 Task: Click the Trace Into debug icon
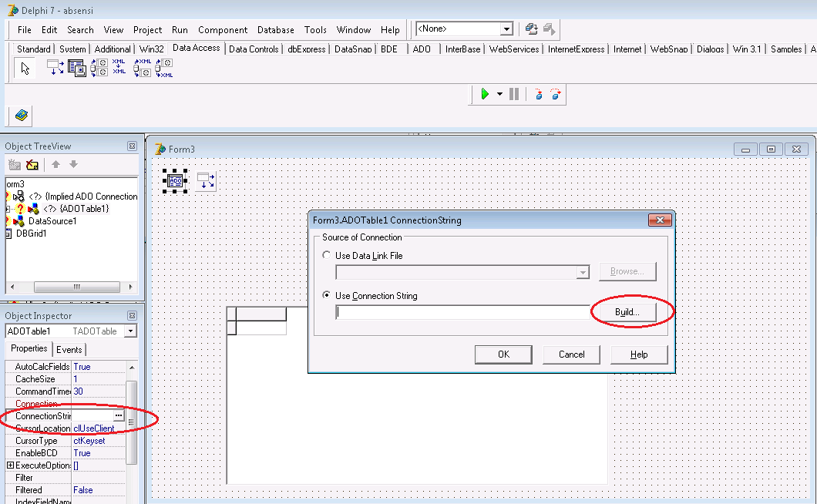point(539,94)
